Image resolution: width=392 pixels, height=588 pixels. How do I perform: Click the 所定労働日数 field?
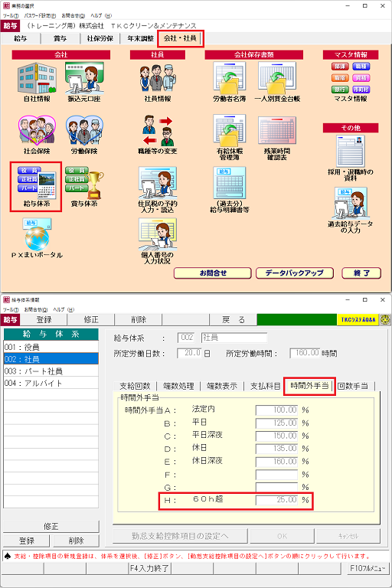(189, 353)
